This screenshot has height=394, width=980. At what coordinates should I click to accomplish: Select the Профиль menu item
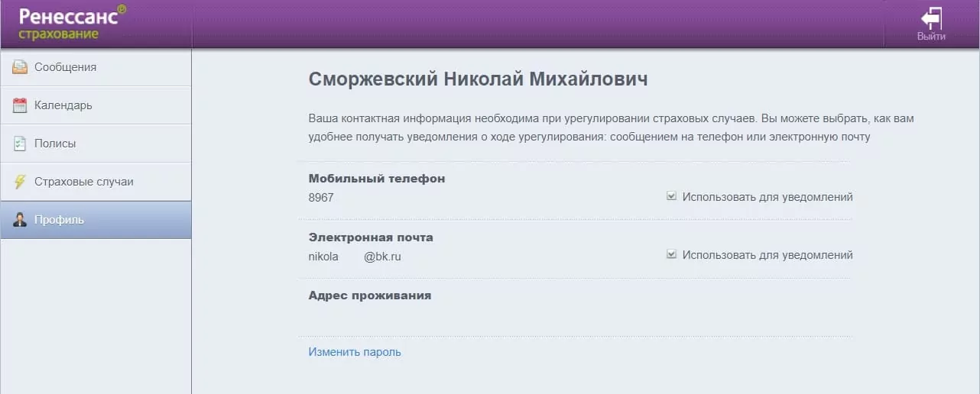pyautogui.click(x=59, y=220)
